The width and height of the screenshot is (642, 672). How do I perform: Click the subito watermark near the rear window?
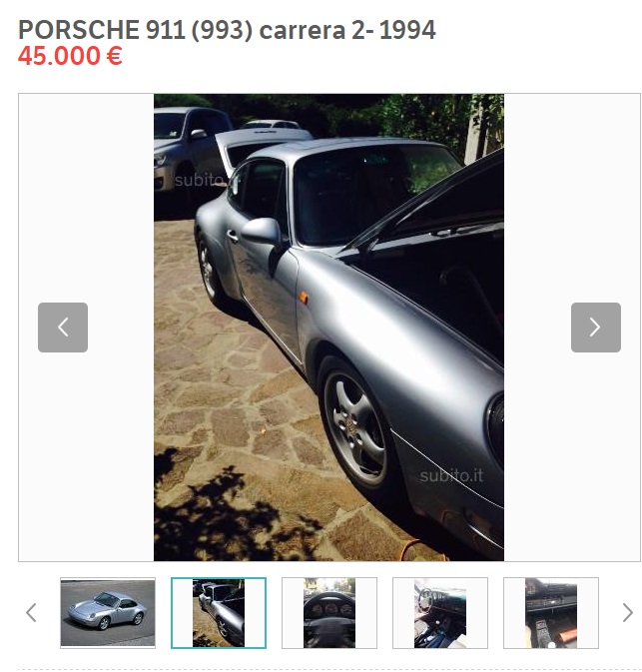coord(200,180)
